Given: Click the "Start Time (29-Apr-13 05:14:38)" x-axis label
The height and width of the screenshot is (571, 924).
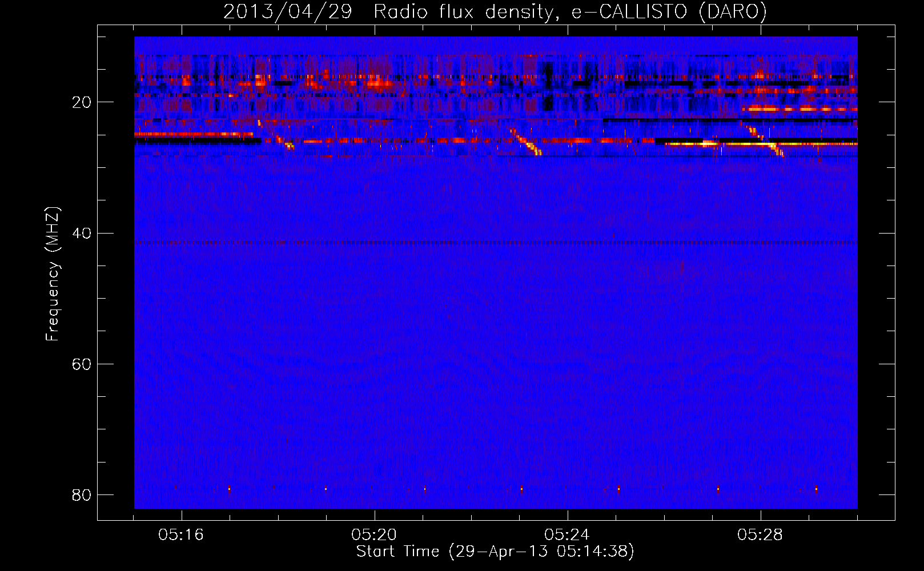Looking at the screenshot, I should point(495,552).
